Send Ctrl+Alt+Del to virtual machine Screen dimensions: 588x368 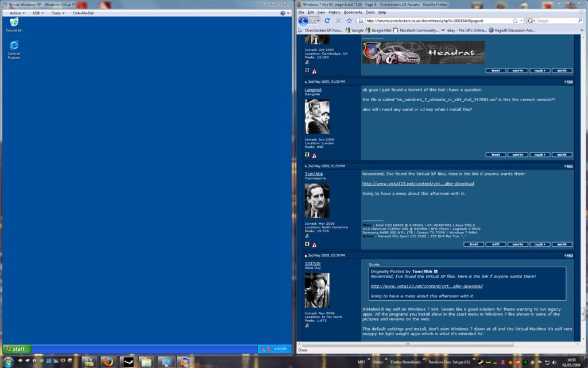click(83, 13)
